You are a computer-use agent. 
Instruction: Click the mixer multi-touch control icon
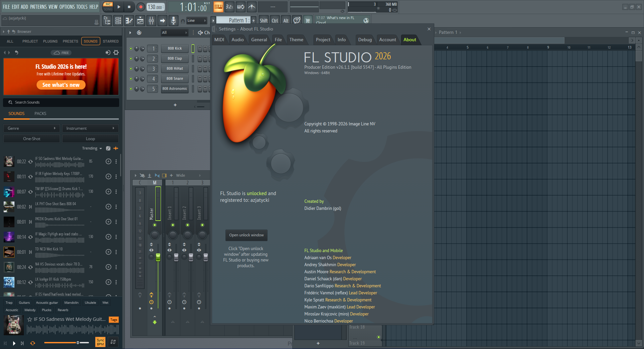(x=142, y=175)
